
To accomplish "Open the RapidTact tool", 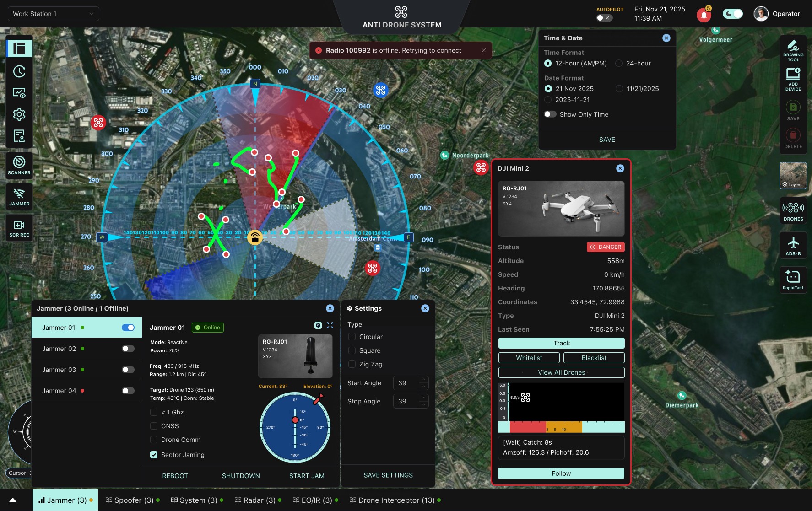I will pyautogui.click(x=793, y=280).
